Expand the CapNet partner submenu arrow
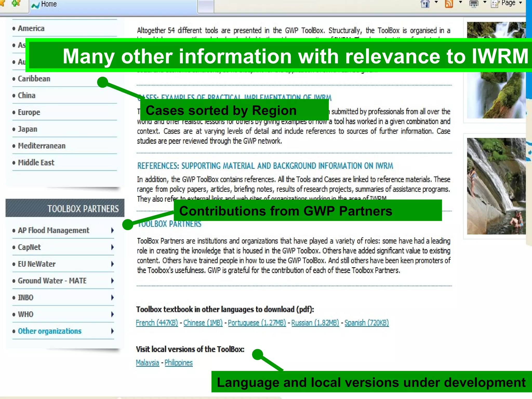 pyautogui.click(x=112, y=247)
